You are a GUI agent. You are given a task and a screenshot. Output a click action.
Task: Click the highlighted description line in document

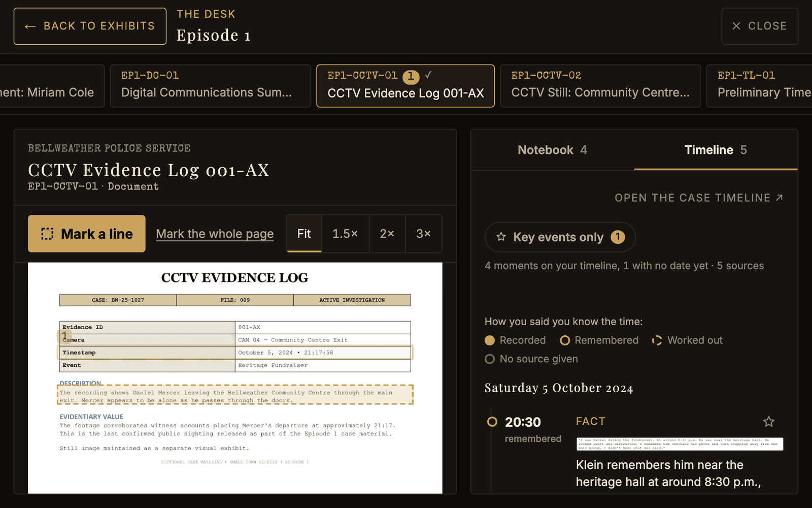click(x=235, y=395)
